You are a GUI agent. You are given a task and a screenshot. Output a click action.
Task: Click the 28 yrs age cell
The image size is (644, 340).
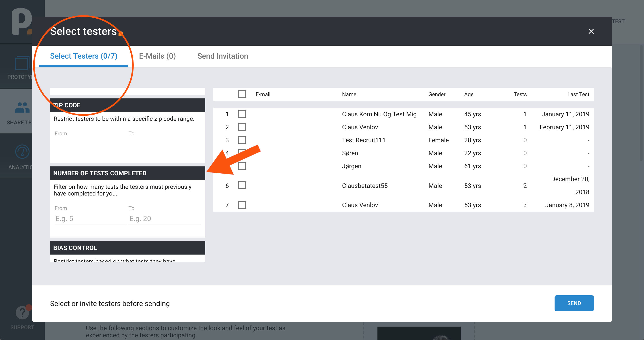tap(472, 140)
